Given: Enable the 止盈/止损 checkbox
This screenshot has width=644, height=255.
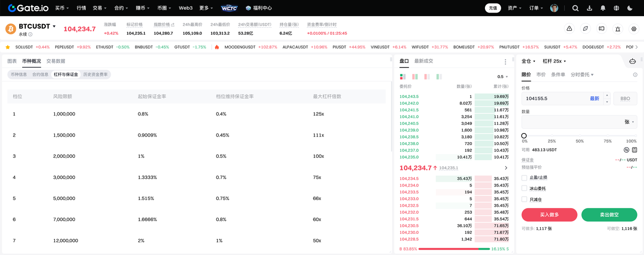Looking at the screenshot, I should click(524, 178).
